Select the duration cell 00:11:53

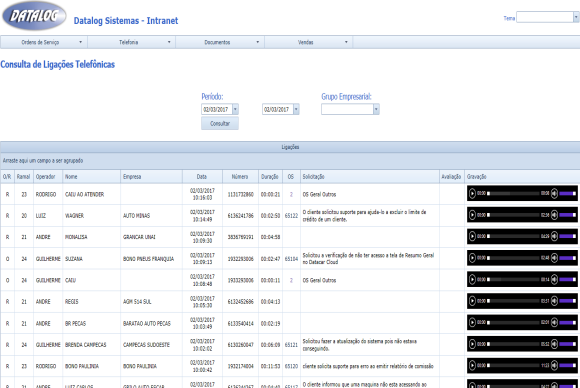pos(270,366)
